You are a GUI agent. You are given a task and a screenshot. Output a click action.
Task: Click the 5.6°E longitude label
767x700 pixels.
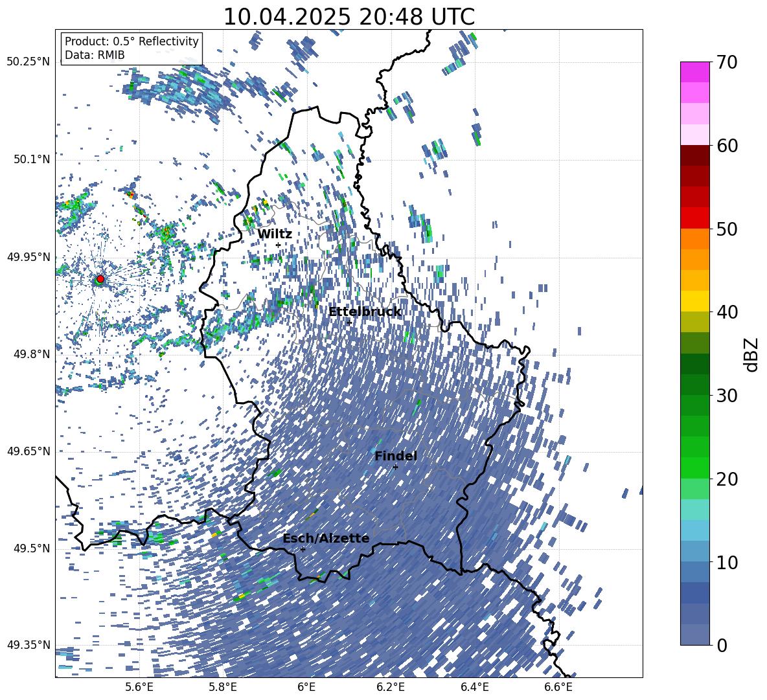(139, 687)
